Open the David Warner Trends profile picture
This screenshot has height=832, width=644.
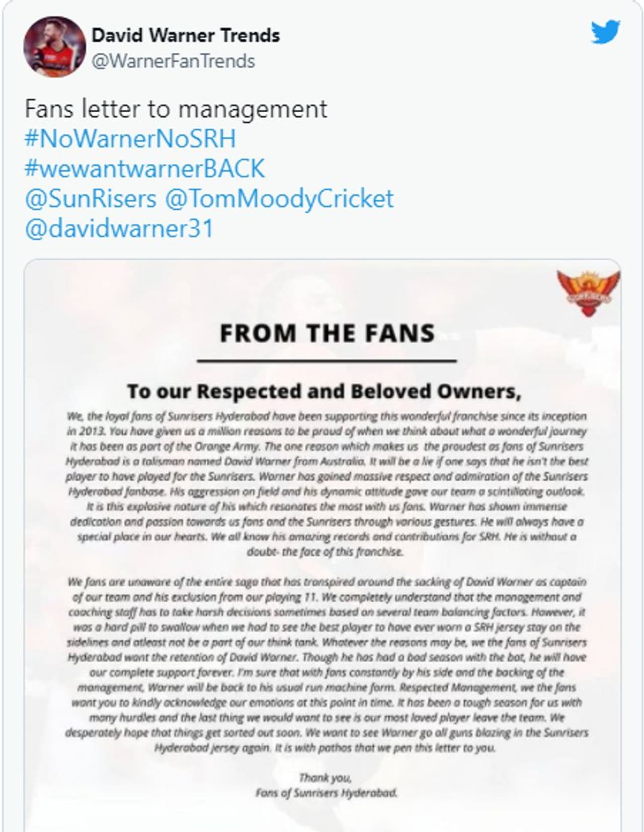[48, 47]
